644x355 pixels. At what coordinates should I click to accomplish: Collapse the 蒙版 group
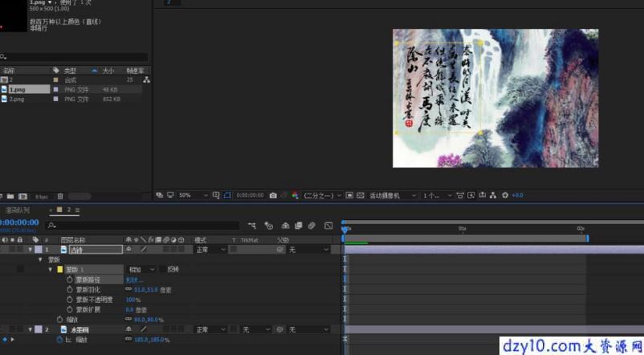click(x=40, y=259)
